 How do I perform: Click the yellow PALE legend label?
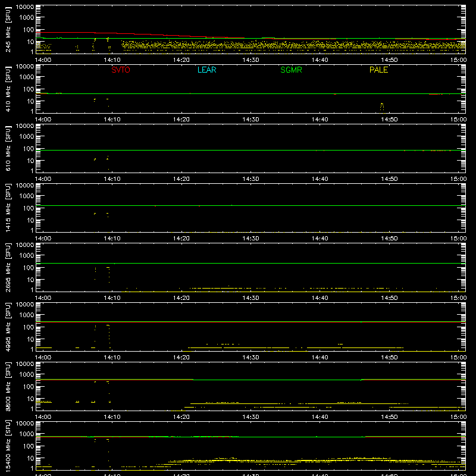pyautogui.click(x=378, y=70)
